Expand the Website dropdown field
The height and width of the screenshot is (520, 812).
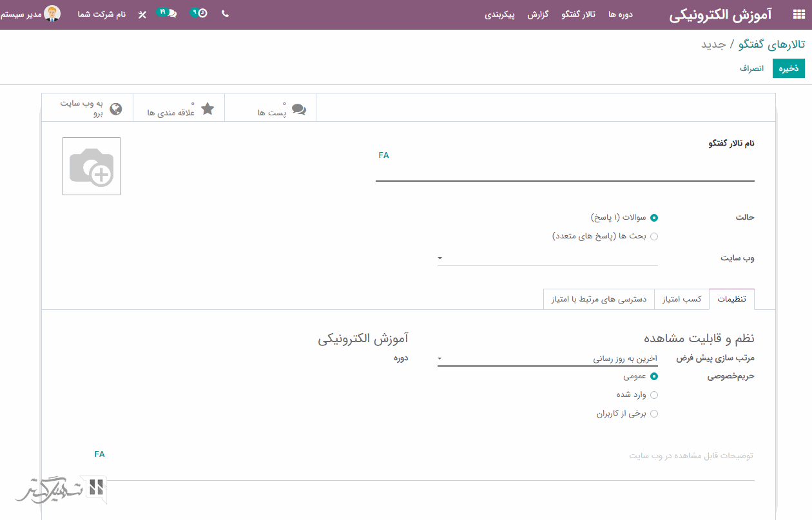(x=547, y=258)
